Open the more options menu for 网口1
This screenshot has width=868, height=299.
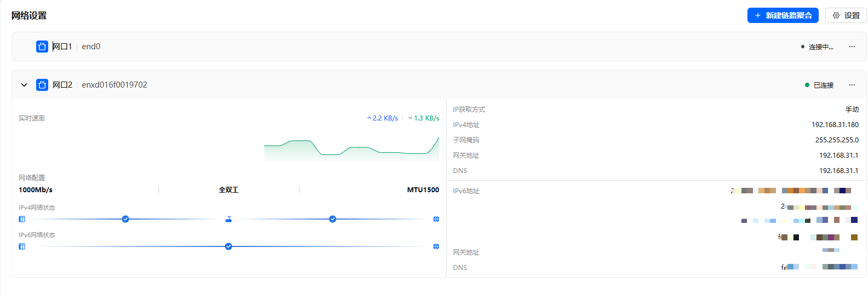[852, 47]
